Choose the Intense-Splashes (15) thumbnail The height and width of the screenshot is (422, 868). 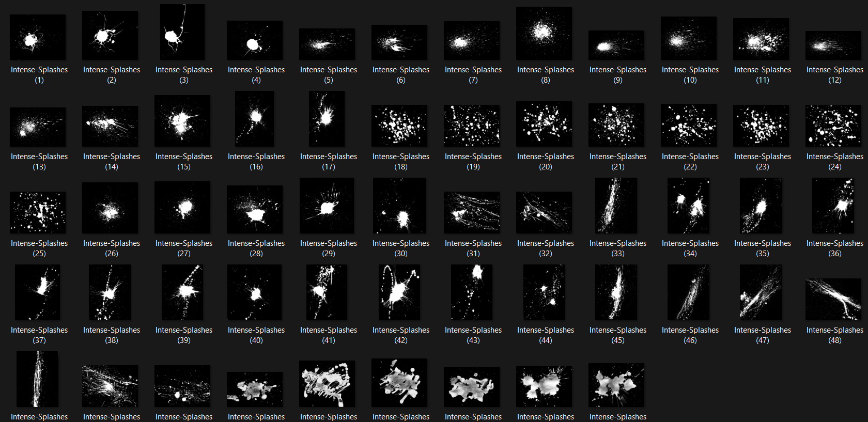pyautogui.click(x=182, y=120)
